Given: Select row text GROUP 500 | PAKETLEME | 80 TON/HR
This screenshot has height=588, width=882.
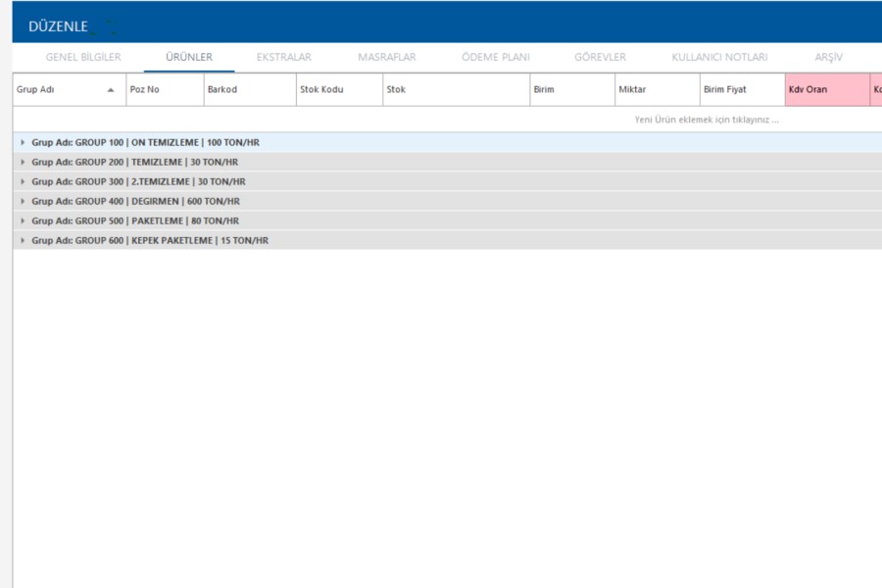Looking at the screenshot, I should [157, 220].
